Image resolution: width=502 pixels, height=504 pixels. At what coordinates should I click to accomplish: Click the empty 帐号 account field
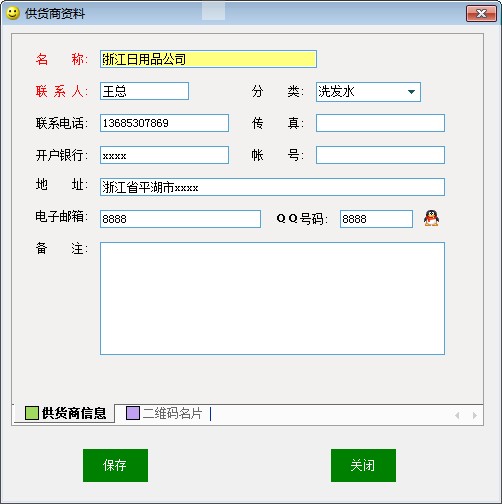click(380, 155)
